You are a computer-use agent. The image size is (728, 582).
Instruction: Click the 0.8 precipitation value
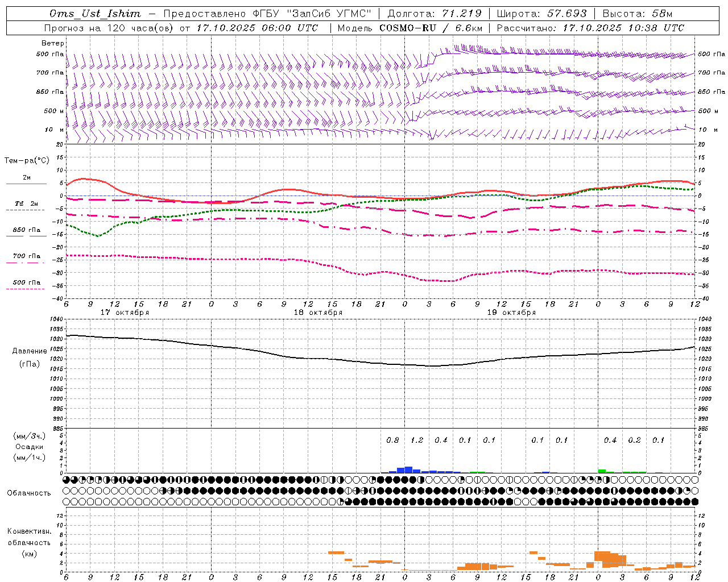tap(392, 440)
